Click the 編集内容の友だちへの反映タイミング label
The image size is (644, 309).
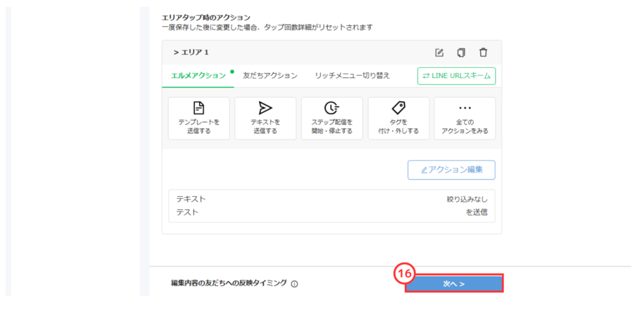(x=229, y=283)
